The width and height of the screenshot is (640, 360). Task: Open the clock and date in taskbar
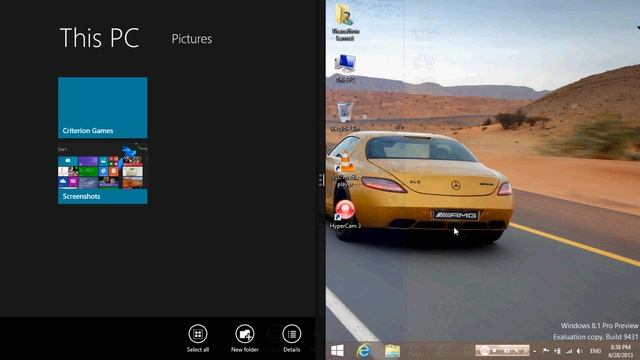620,351
